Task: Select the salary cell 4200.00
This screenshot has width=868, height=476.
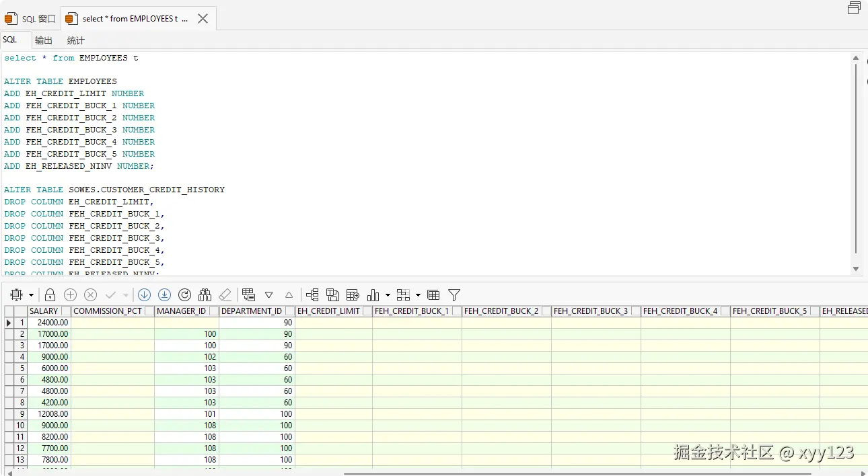Action: click(50, 403)
